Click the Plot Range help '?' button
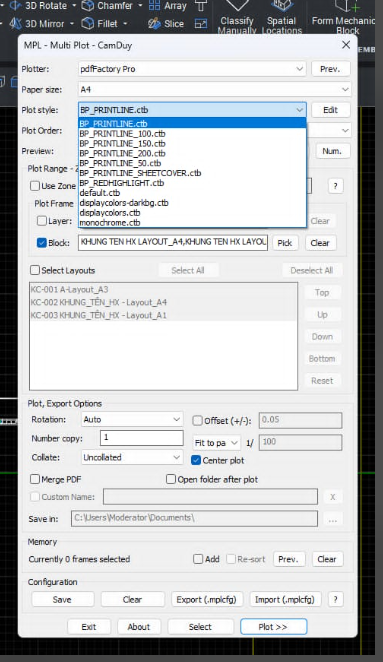This screenshot has width=383, height=662. tap(336, 186)
